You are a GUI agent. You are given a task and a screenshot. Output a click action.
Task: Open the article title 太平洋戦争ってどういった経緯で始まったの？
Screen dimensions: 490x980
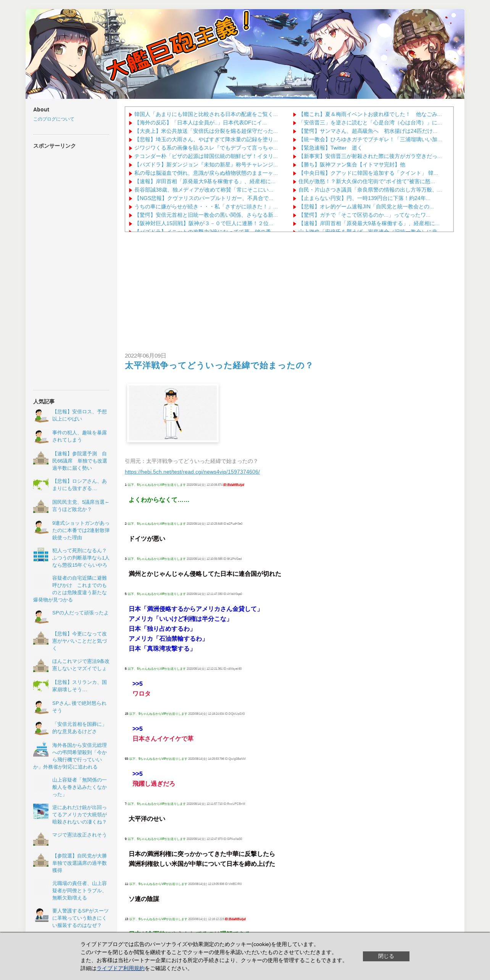pos(219,366)
